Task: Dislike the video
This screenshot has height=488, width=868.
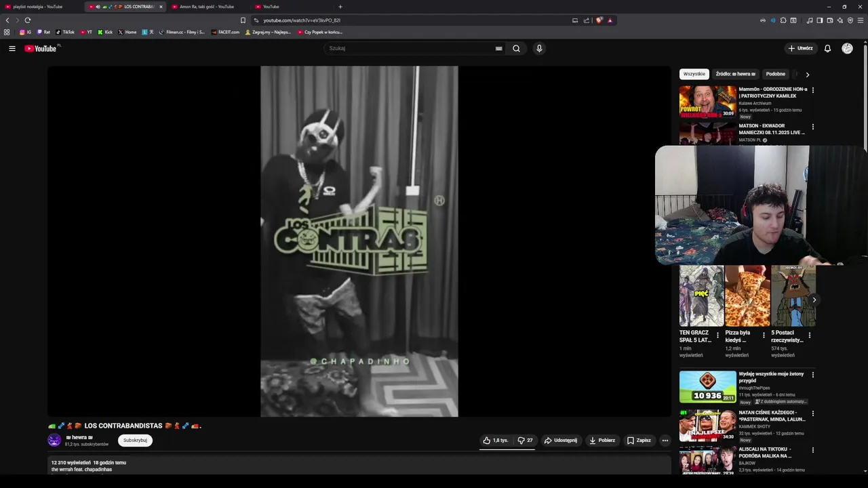Action: point(525,440)
